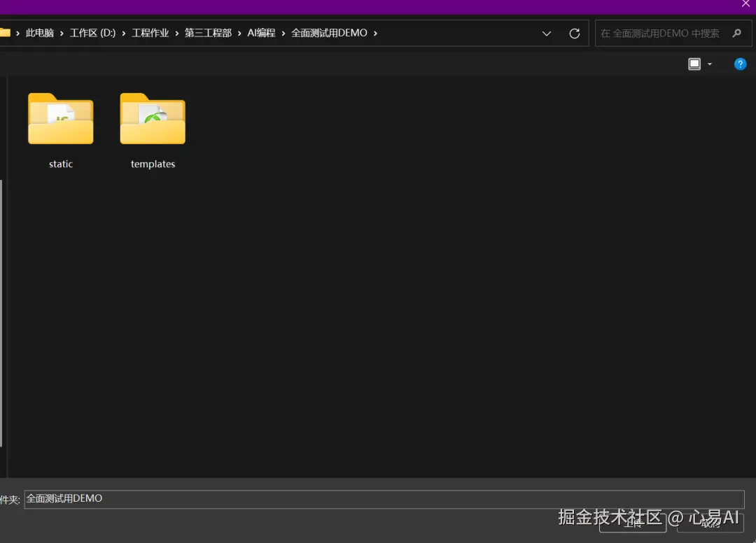Screen dimensions: 756x543
Task: Expand chevron after 此电脑
Action: 62,34
